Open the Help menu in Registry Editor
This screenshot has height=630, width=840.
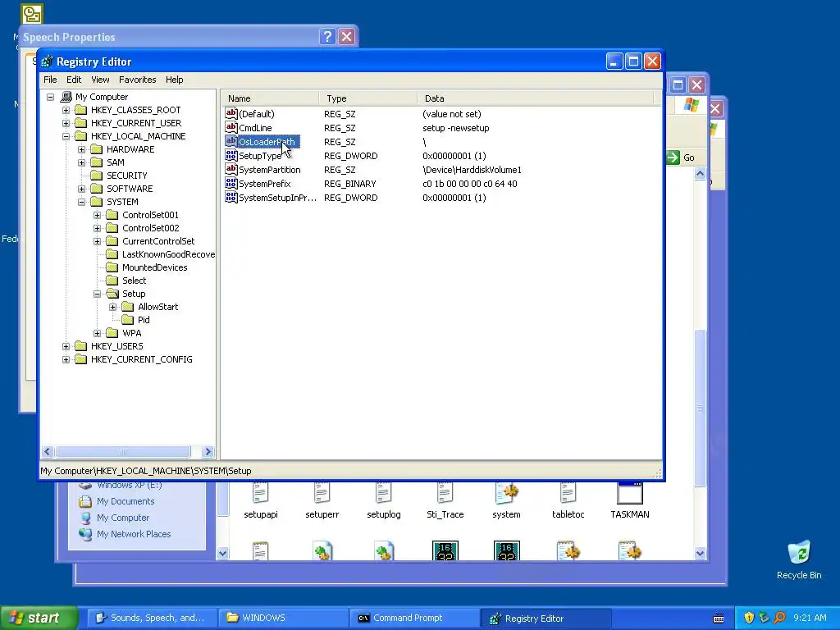174,80
